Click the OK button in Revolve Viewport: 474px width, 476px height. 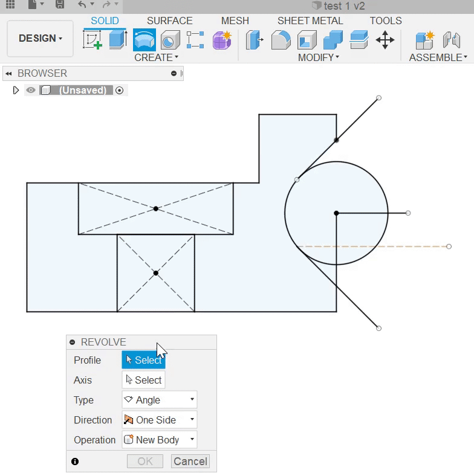pyautogui.click(x=145, y=462)
